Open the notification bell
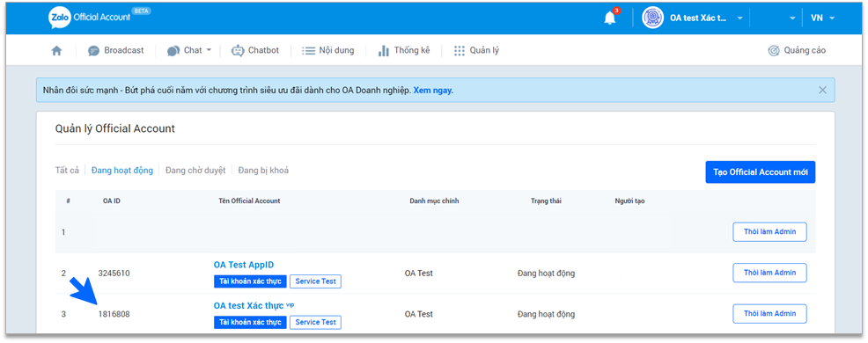This screenshot has height=343, width=868. (x=609, y=18)
